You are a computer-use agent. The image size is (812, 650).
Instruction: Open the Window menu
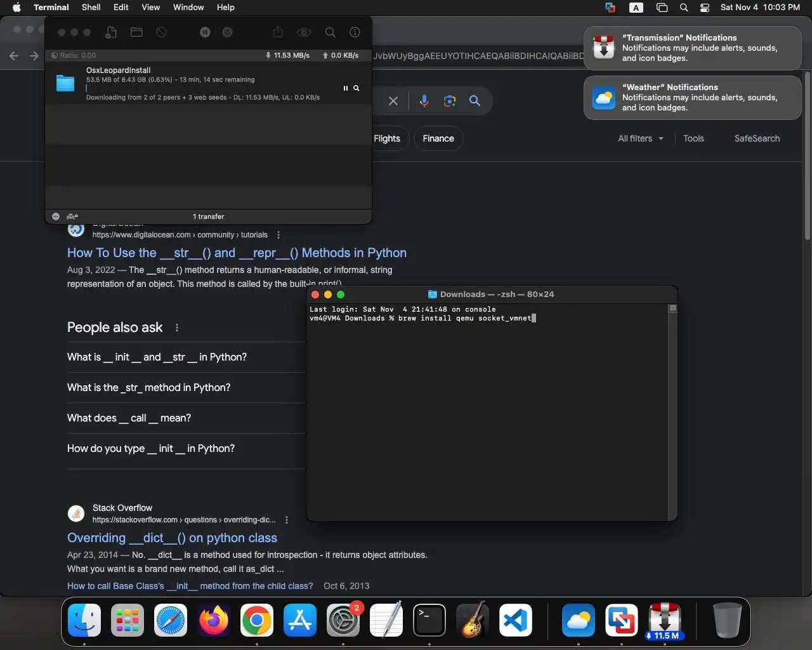[188, 7]
